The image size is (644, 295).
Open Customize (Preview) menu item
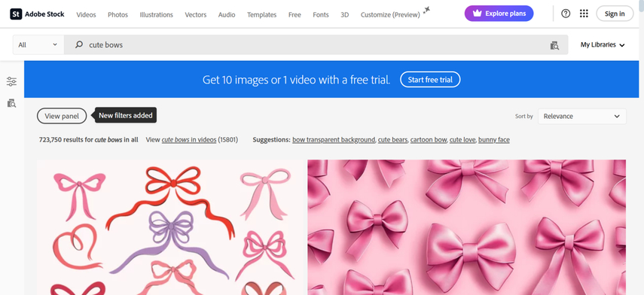click(390, 15)
